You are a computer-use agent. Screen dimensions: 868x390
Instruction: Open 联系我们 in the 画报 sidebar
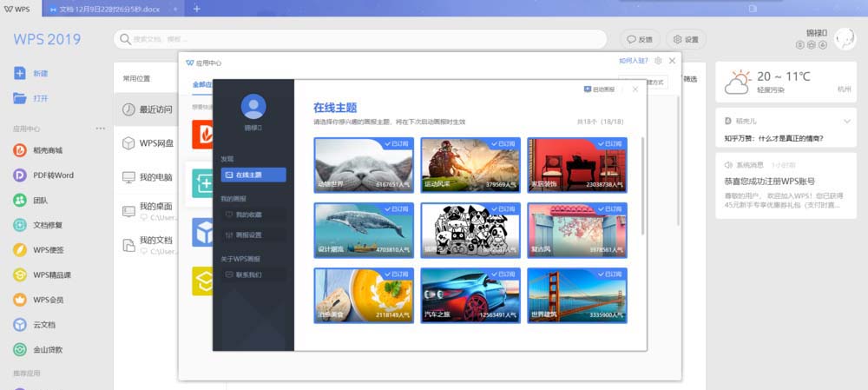(x=253, y=274)
